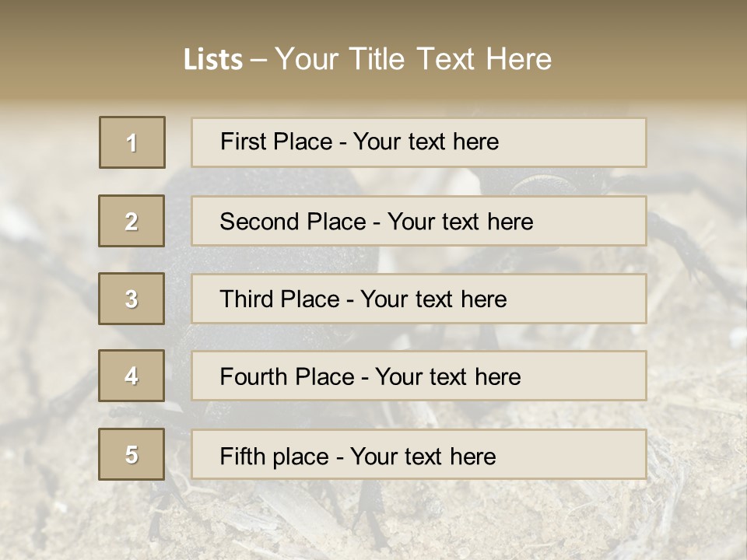The width and height of the screenshot is (747, 560).
Task: Select the number 2 list marker
Action: (x=132, y=221)
